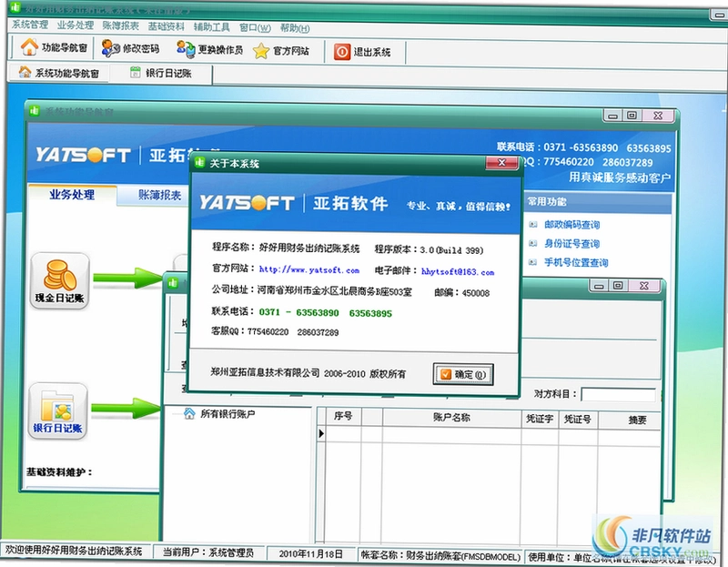Click the green icon in the 系统功能导航窗 window title

click(35, 110)
